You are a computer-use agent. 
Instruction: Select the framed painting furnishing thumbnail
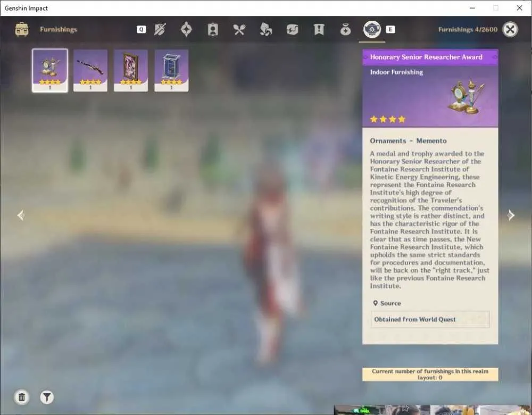131,70
